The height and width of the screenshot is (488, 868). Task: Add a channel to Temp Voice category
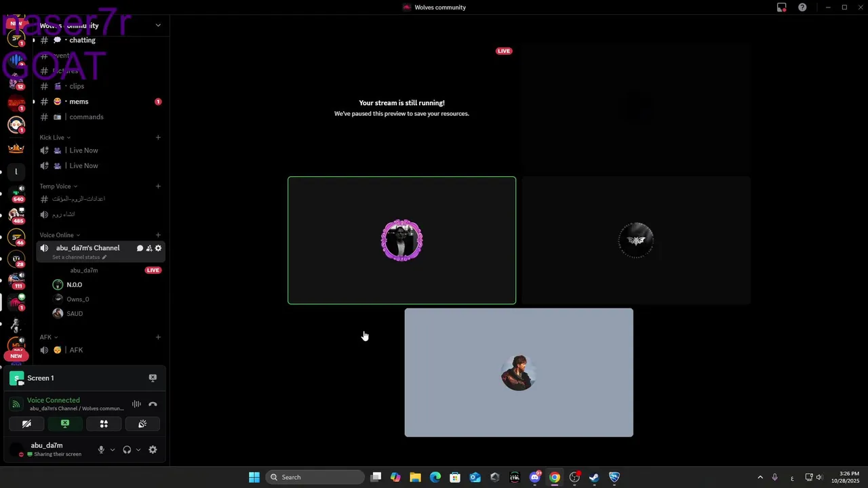point(158,186)
